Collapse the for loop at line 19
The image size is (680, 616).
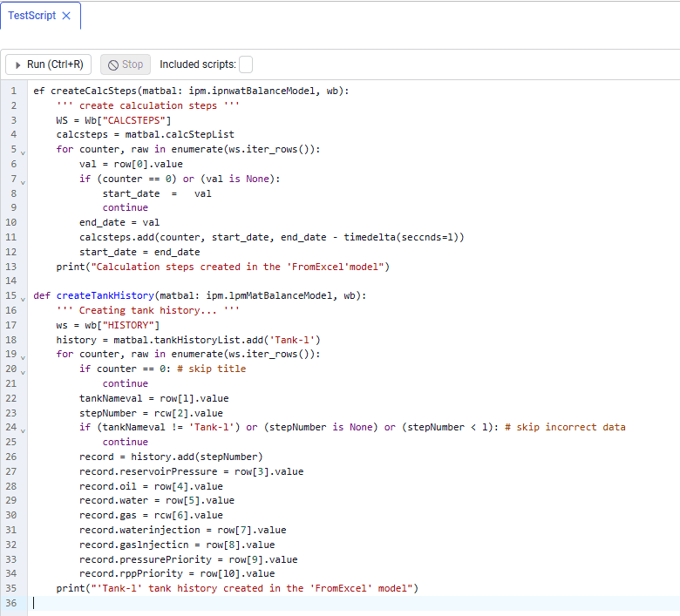pyautogui.click(x=23, y=357)
